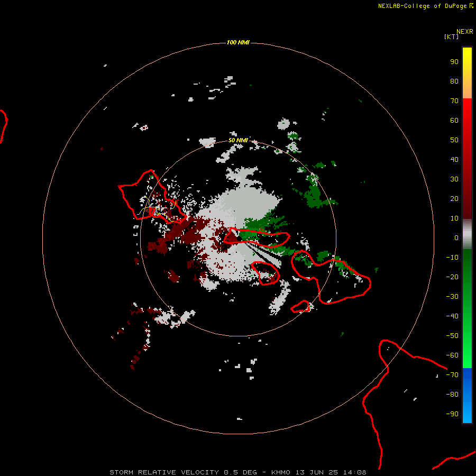Select the positive 10 scale label
Screen dimensions: 476x476
pos(454,218)
